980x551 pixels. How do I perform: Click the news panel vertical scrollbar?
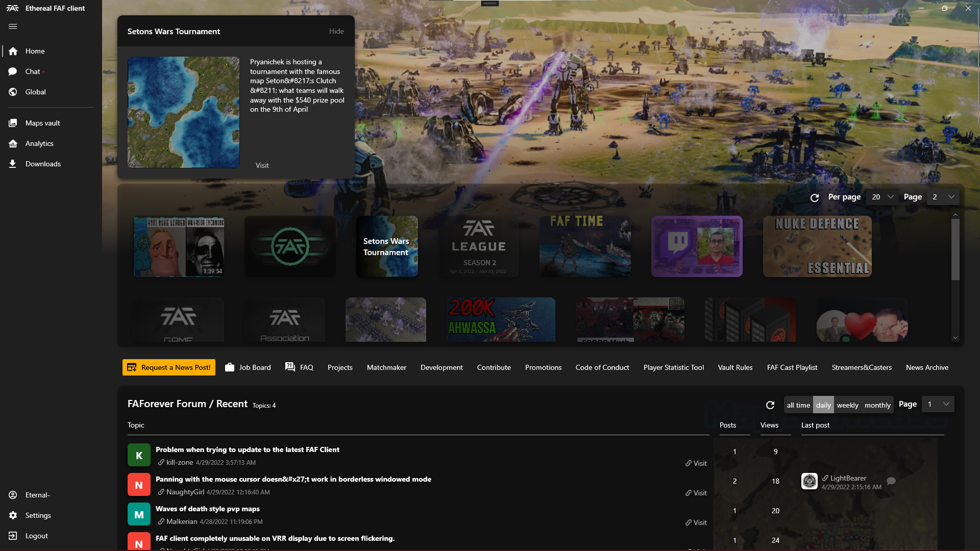955,249
